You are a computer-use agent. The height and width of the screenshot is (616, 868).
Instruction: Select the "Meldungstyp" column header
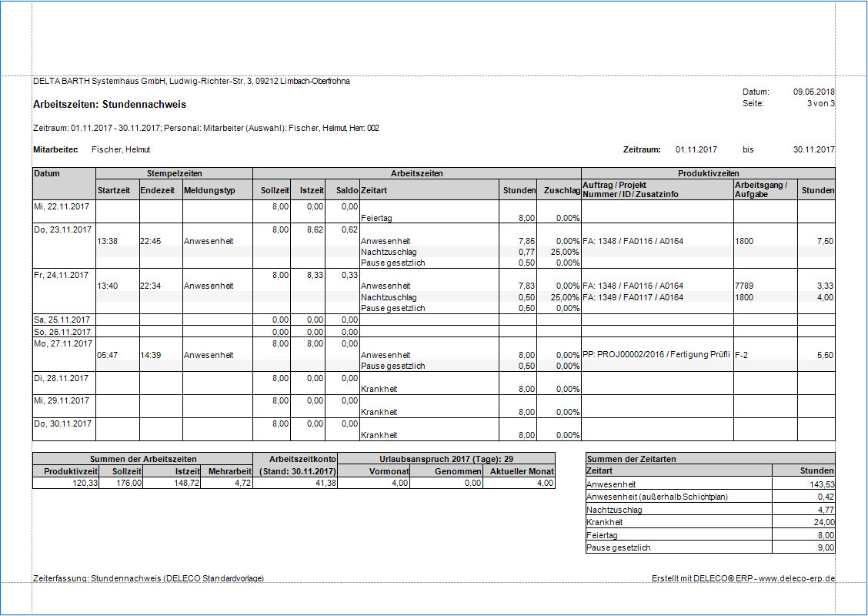pos(209,190)
